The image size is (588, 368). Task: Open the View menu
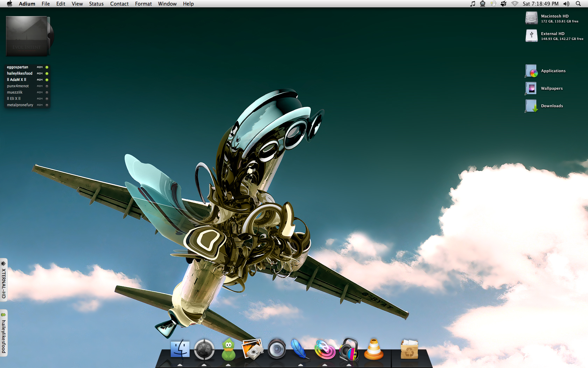77,4
